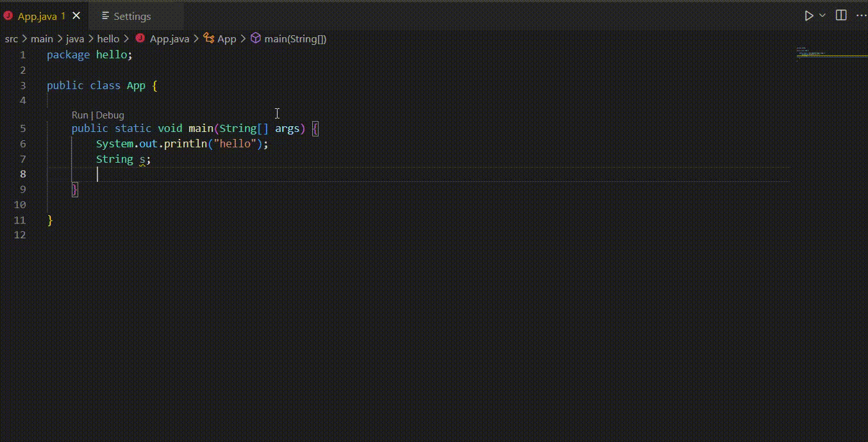Click the Run Java play icon
Screen dimensions: 868x442
tap(809, 16)
